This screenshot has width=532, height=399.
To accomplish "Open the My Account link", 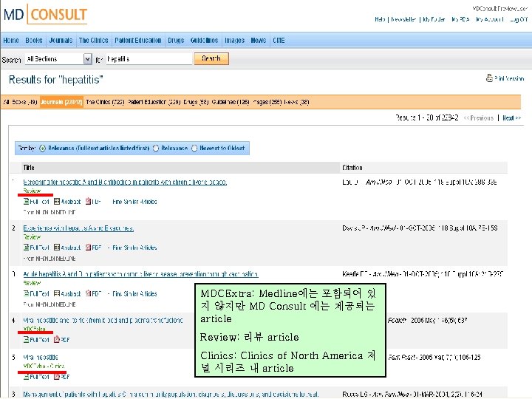I will [490, 19].
